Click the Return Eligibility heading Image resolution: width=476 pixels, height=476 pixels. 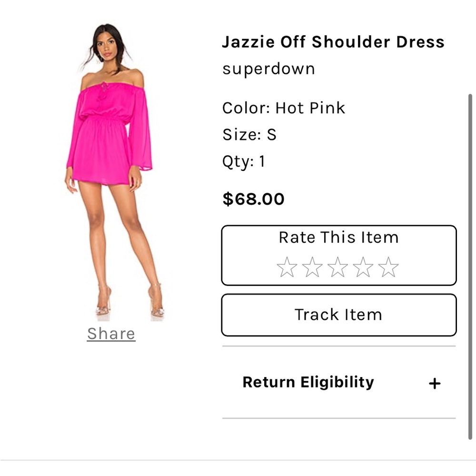308,382
